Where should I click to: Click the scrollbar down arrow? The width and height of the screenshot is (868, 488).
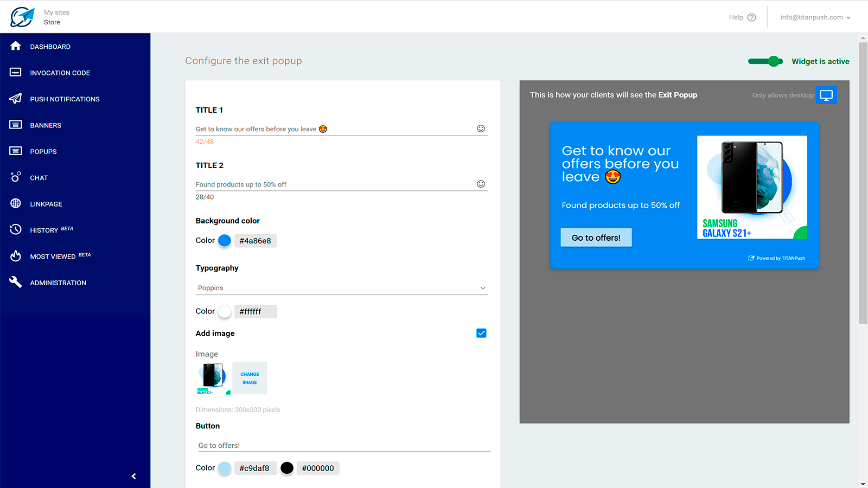coord(863,484)
